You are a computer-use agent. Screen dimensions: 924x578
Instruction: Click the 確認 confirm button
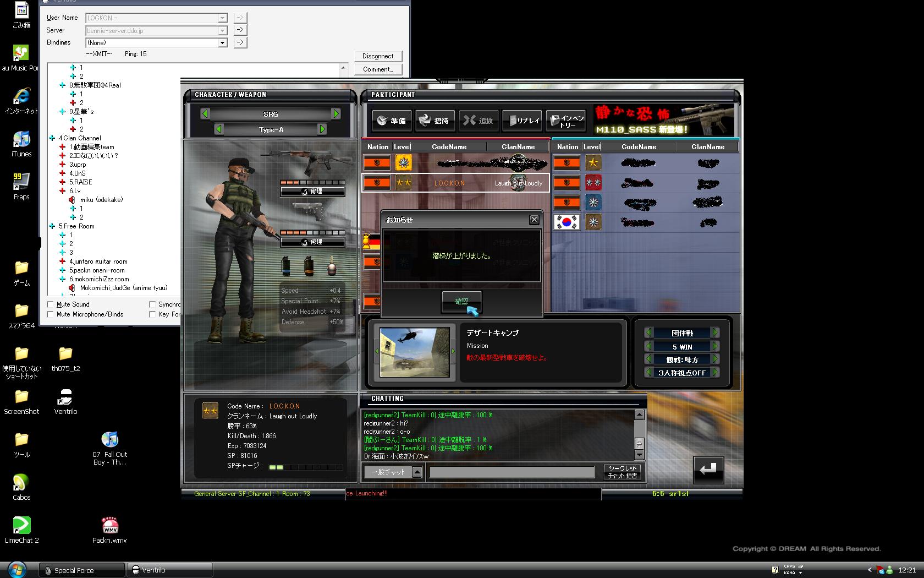(x=461, y=302)
